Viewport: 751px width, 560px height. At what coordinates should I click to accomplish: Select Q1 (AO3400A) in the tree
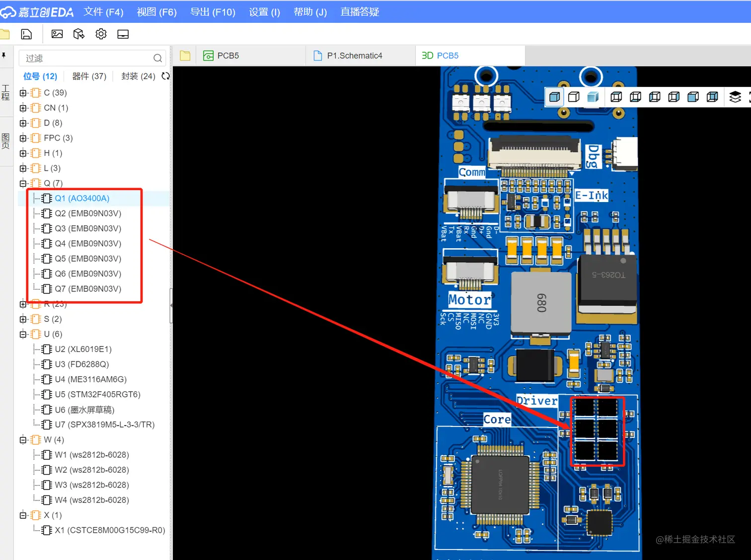[82, 199]
